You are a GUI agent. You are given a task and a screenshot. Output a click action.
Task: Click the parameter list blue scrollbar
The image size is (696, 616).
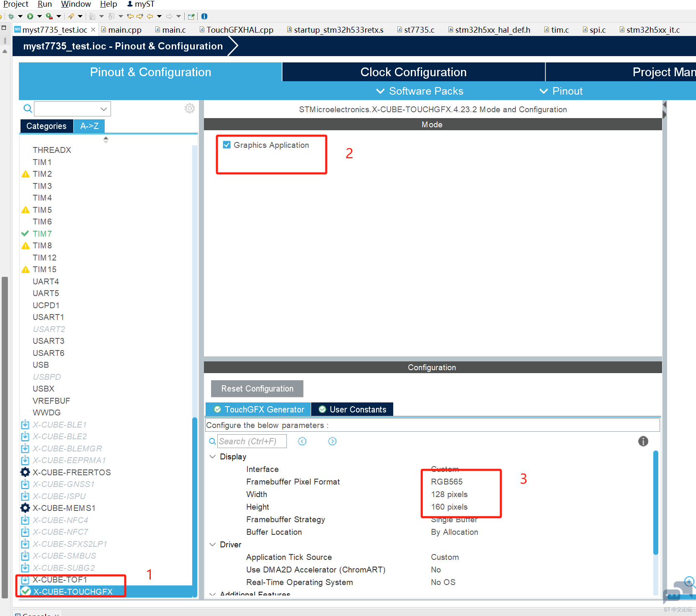click(656, 503)
